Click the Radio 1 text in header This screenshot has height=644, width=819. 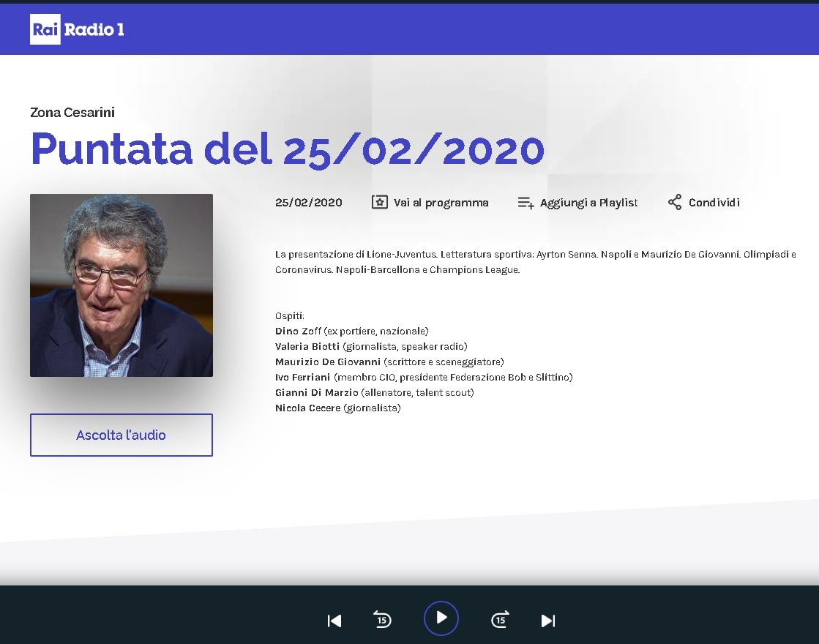pyautogui.click(x=94, y=29)
